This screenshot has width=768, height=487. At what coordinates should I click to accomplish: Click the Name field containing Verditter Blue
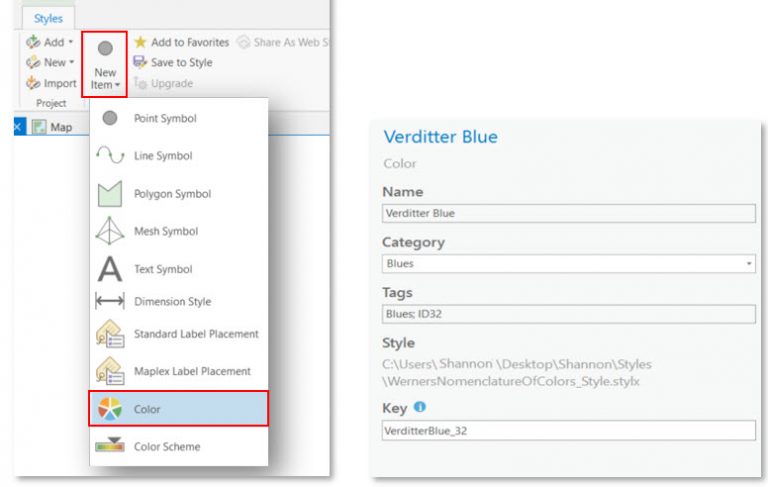pos(568,213)
